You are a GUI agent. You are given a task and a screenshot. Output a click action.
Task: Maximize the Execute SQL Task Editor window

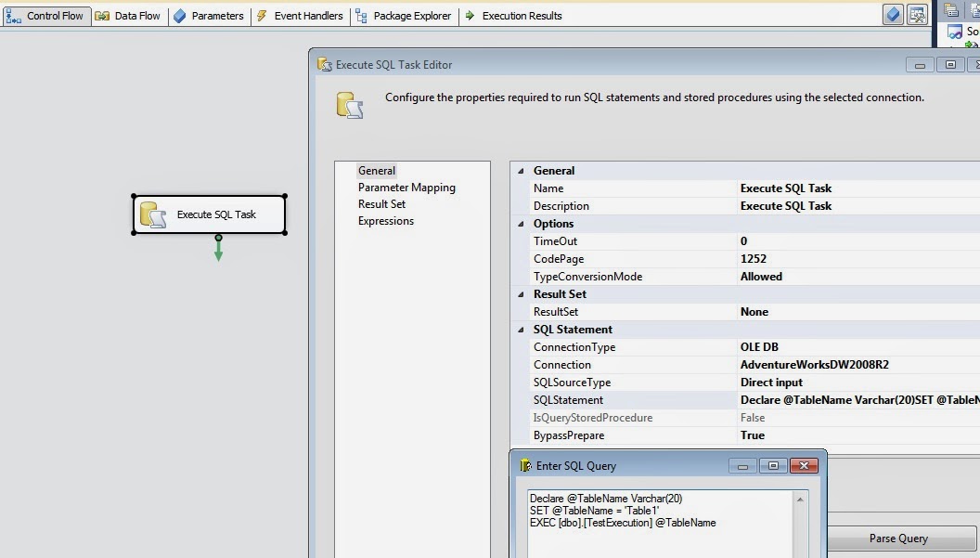(950, 64)
